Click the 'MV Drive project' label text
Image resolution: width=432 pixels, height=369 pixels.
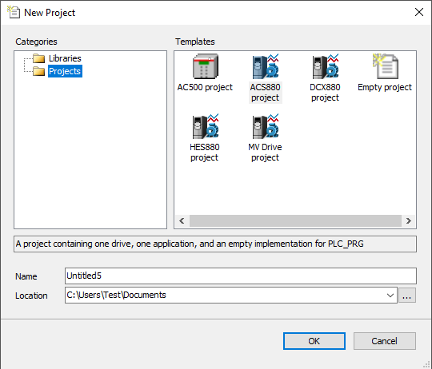coord(265,152)
